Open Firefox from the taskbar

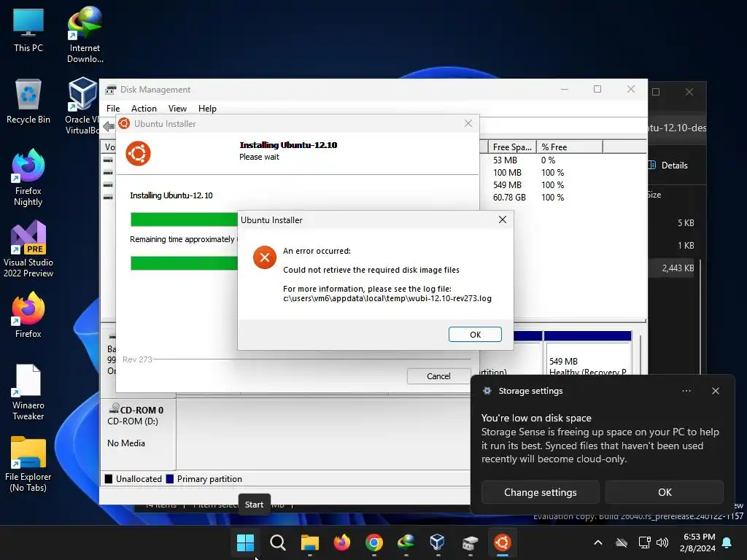pyautogui.click(x=341, y=542)
